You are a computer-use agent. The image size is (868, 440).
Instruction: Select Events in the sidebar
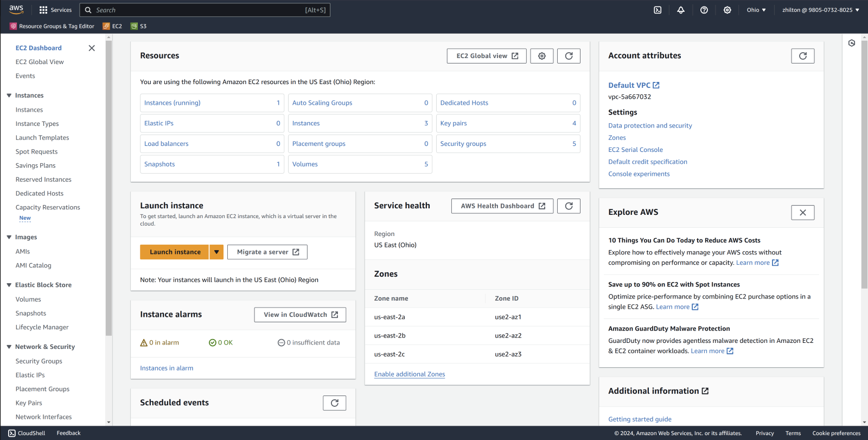25,76
